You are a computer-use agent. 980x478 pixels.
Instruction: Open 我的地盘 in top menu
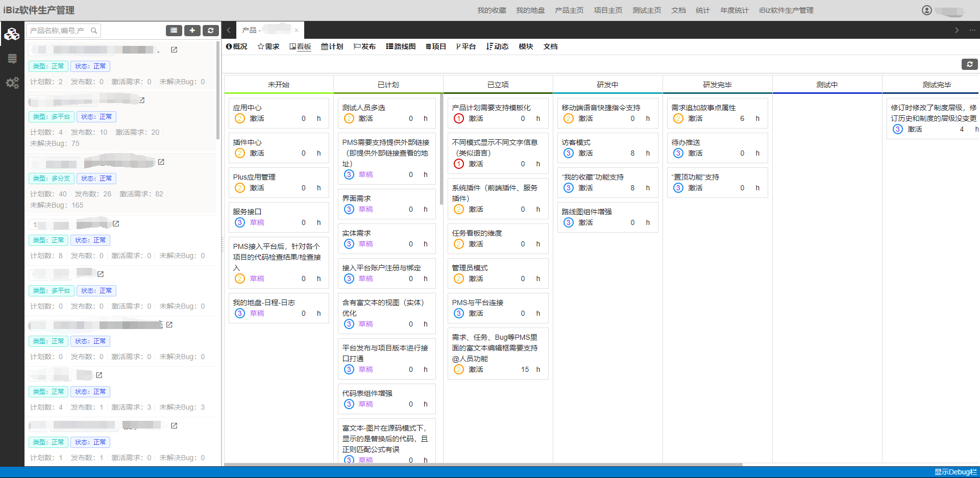point(530,10)
